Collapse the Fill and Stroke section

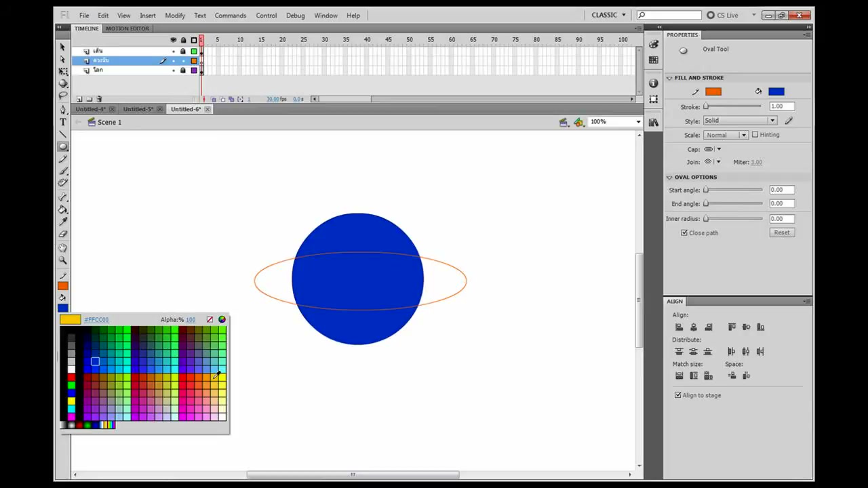669,78
